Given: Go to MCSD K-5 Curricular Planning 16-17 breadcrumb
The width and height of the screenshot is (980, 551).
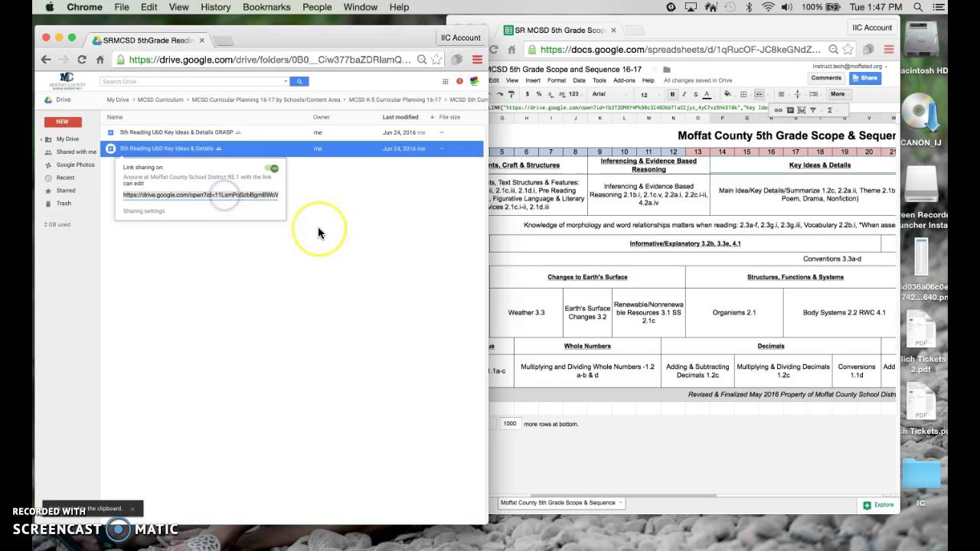Looking at the screenshot, I should point(394,99).
